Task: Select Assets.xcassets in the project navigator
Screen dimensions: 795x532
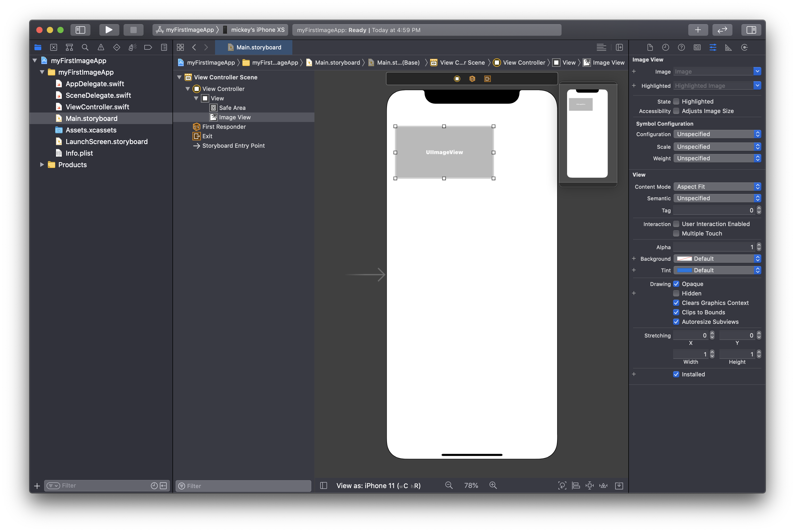Action: [x=91, y=130]
